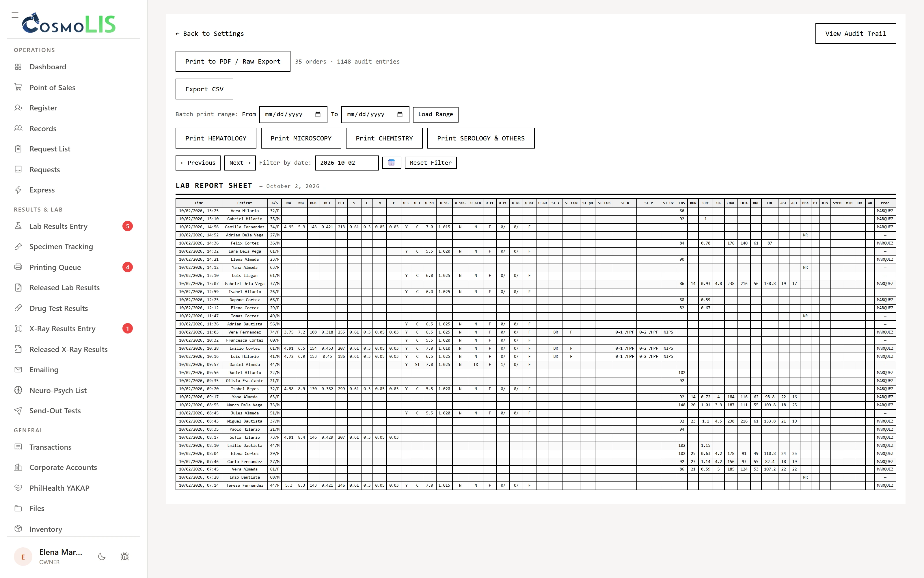
Task: Click Print MICROSCOPY button
Action: point(301,138)
